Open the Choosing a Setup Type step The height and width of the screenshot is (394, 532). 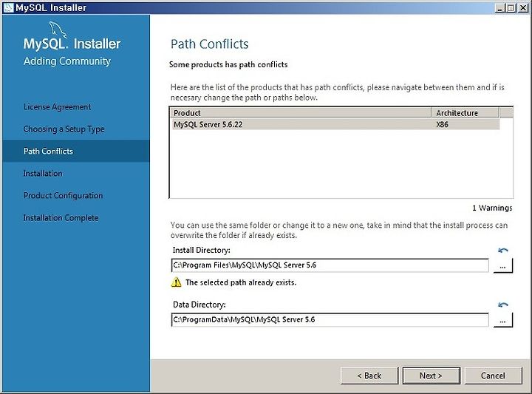pyautogui.click(x=64, y=129)
